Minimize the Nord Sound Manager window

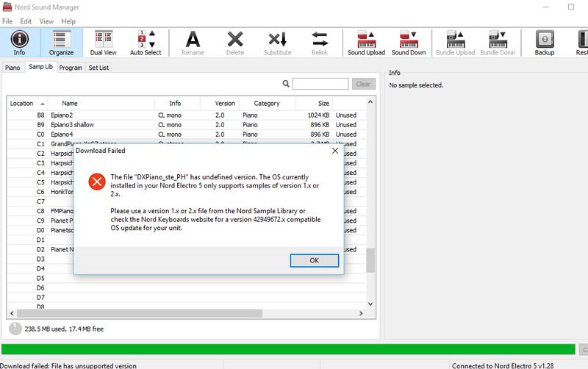pyautogui.click(x=545, y=7)
